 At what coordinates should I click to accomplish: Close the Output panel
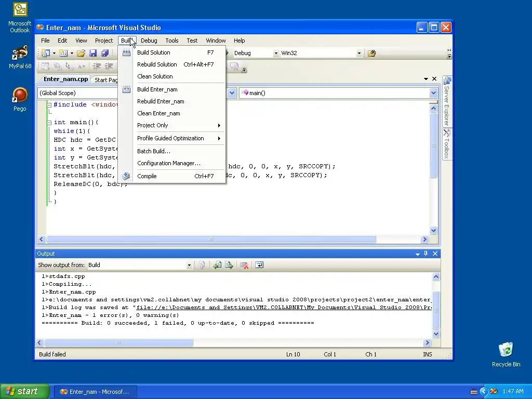(x=435, y=254)
